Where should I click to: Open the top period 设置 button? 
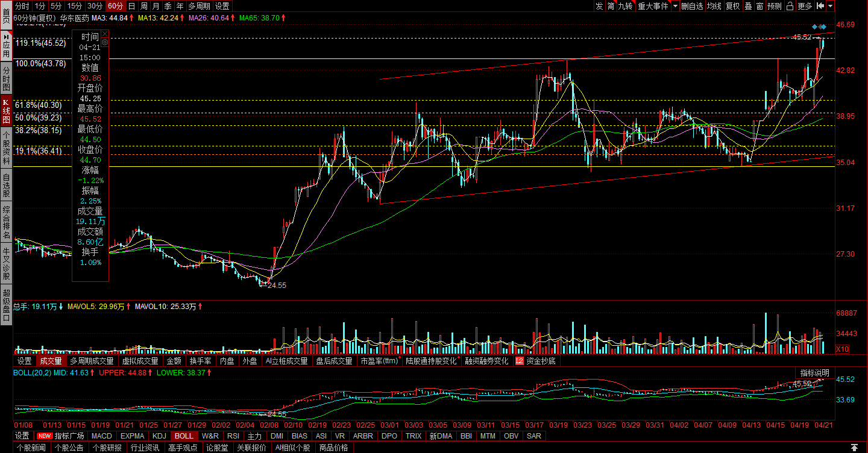[x=222, y=6]
